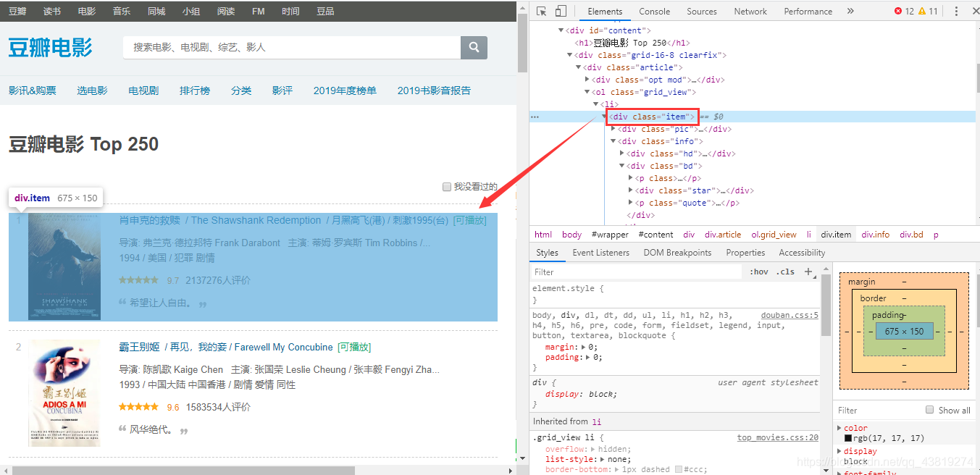Image resolution: width=980 pixels, height=475 pixels.
Task: Select div.info in the breadcrumb bar
Action: click(x=876, y=235)
